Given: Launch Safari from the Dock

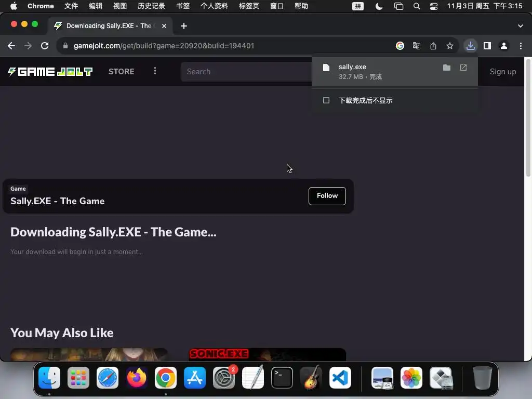Looking at the screenshot, I should click(108, 378).
